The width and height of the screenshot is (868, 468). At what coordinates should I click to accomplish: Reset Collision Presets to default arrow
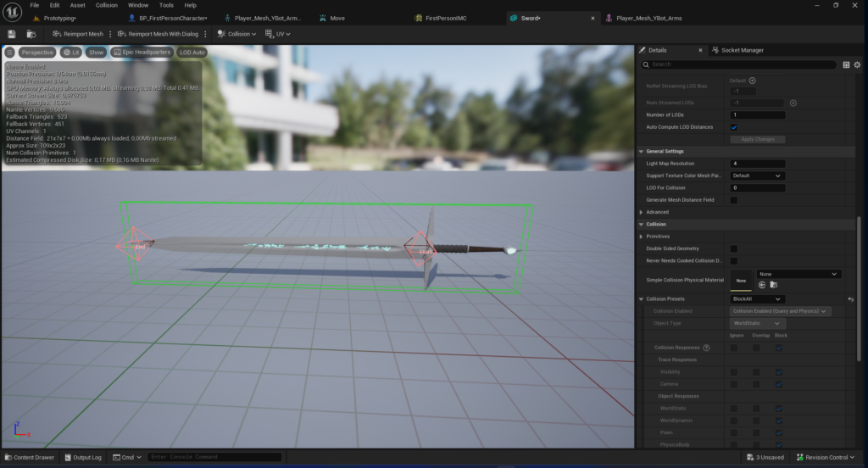tap(850, 299)
